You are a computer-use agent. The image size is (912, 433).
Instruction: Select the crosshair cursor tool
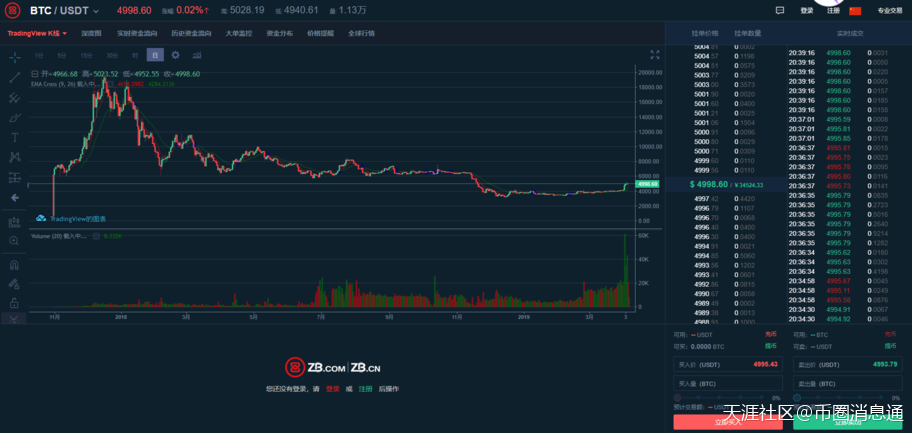[14, 55]
